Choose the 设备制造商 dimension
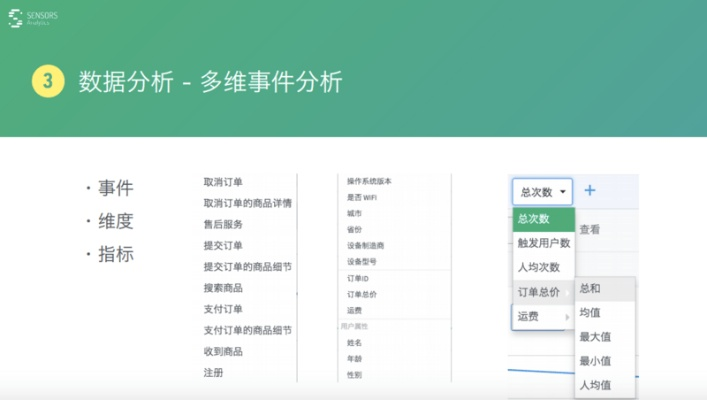The image size is (707, 400). pos(366,245)
